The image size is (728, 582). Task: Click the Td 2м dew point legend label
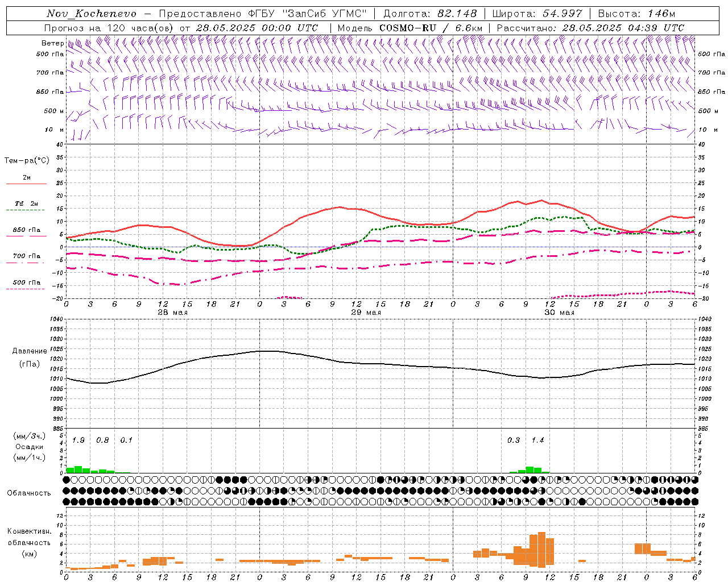tap(27, 203)
